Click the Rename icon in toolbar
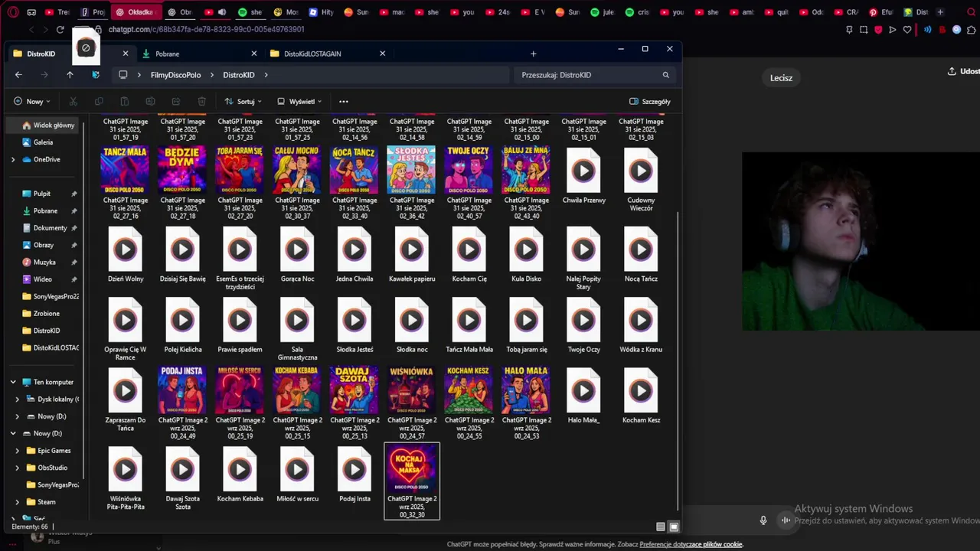Image resolution: width=980 pixels, height=551 pixels. [150, 101]
